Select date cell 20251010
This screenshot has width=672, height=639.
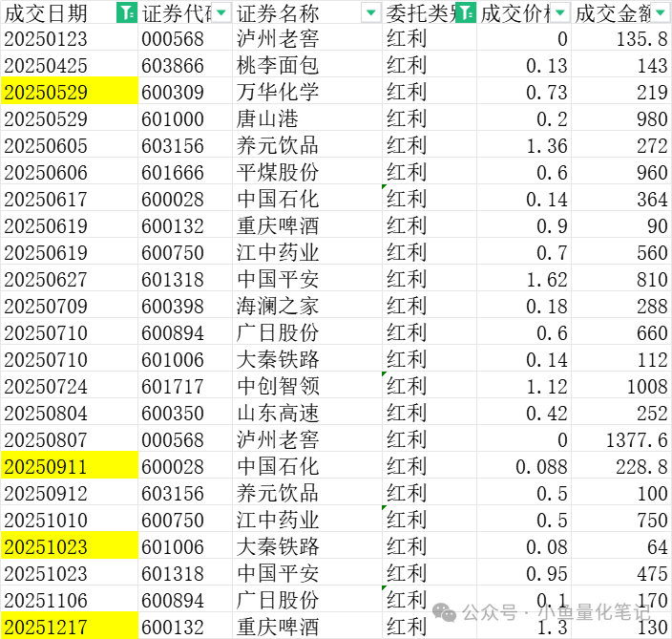tap(70, 519)
